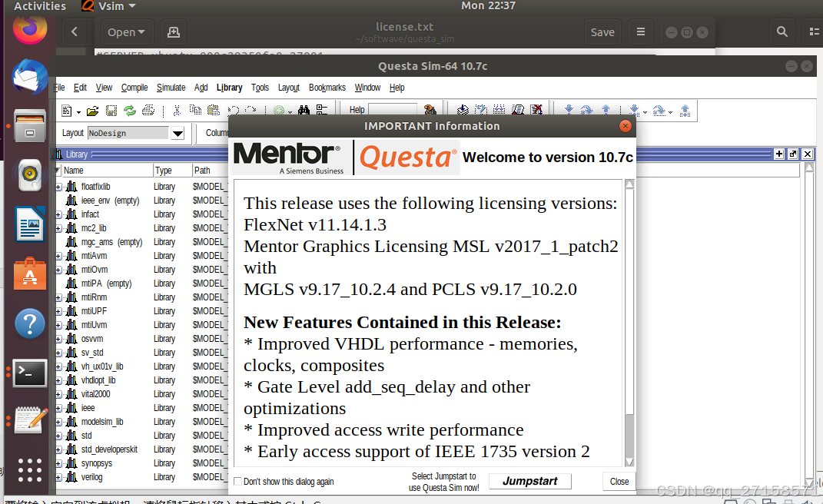
Task: Click the Paste toolbar icon
Action: (213, 110)
